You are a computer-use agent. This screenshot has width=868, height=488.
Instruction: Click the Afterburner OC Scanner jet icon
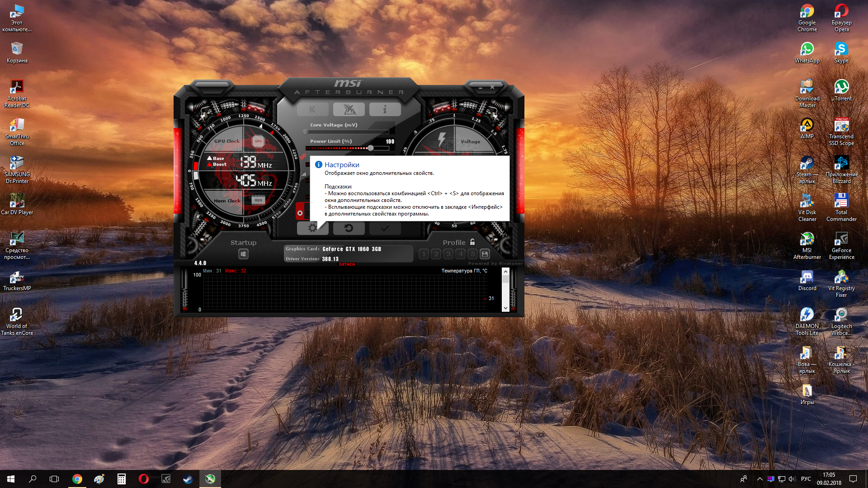349,109
